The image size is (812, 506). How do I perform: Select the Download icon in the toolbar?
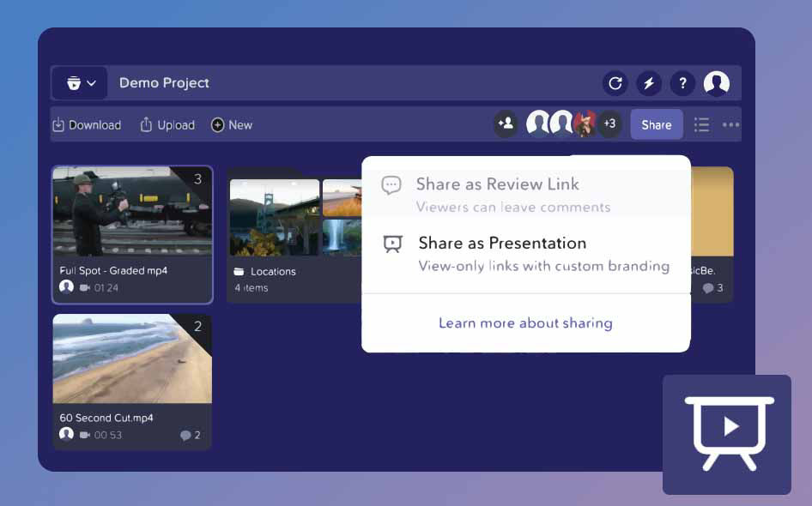tap(58, 124)
